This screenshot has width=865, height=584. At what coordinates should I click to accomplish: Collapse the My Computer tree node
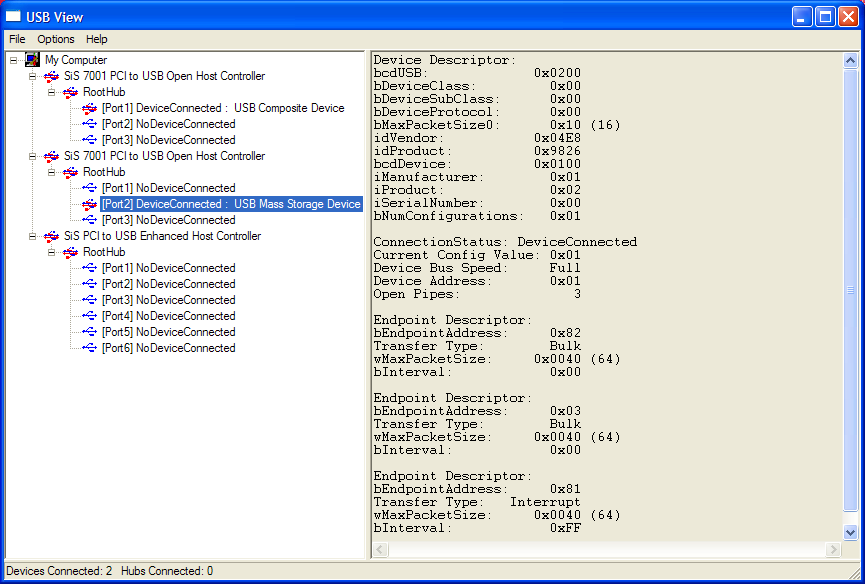click(14, 59)
